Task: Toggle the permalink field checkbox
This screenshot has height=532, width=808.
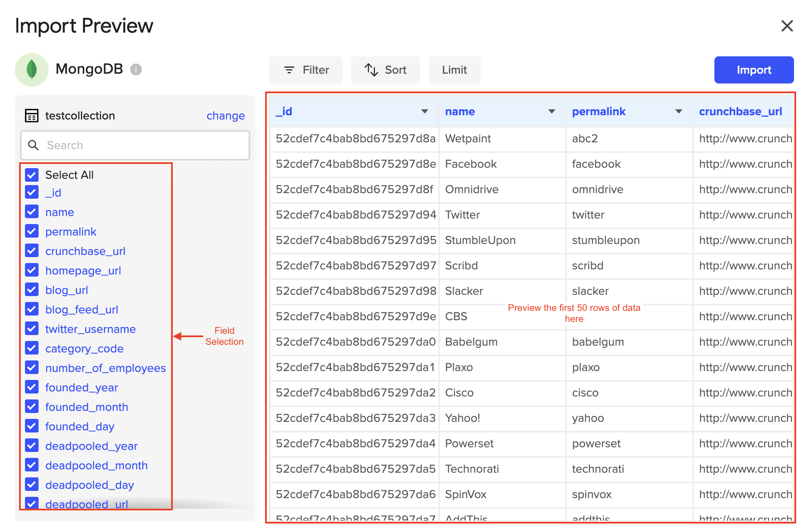Action: [x=32, y=231]
